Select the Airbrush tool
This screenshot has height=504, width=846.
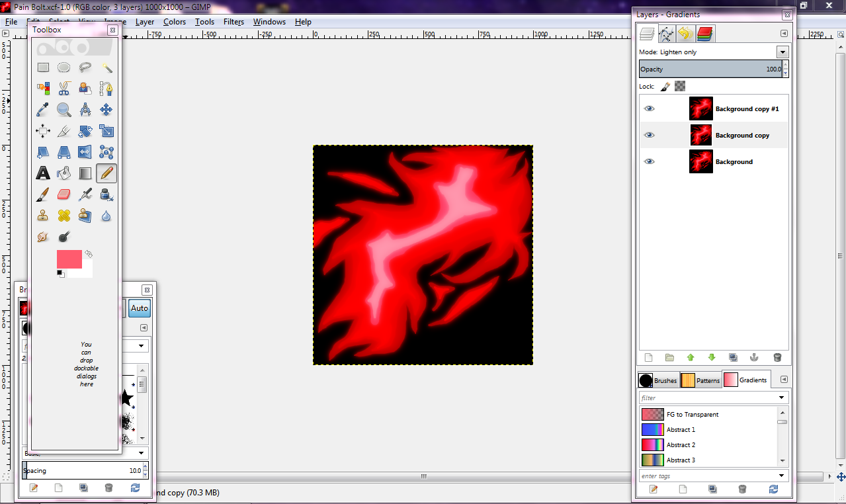(85, 194)
